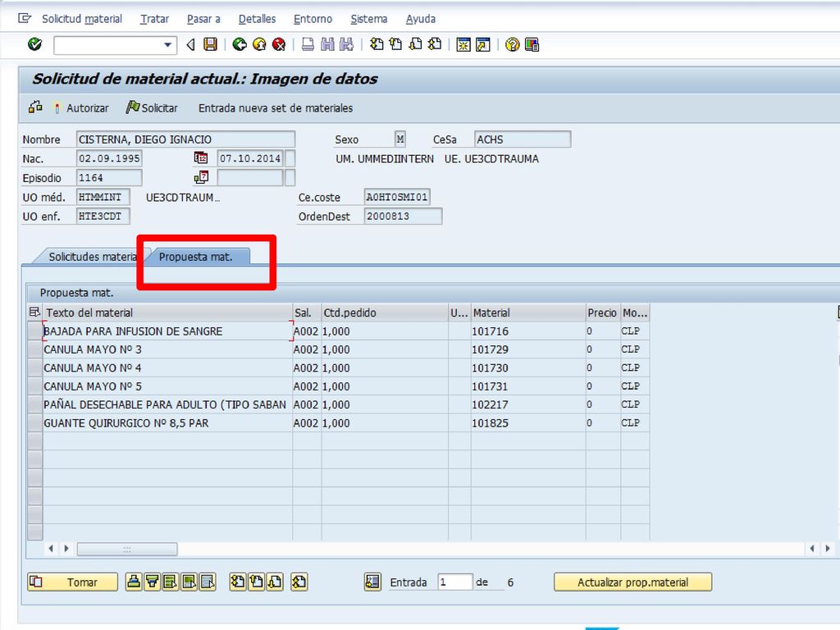Screen dimensions: 840x630
Task: Open the Sistema menu
Action: click(368, 19)
